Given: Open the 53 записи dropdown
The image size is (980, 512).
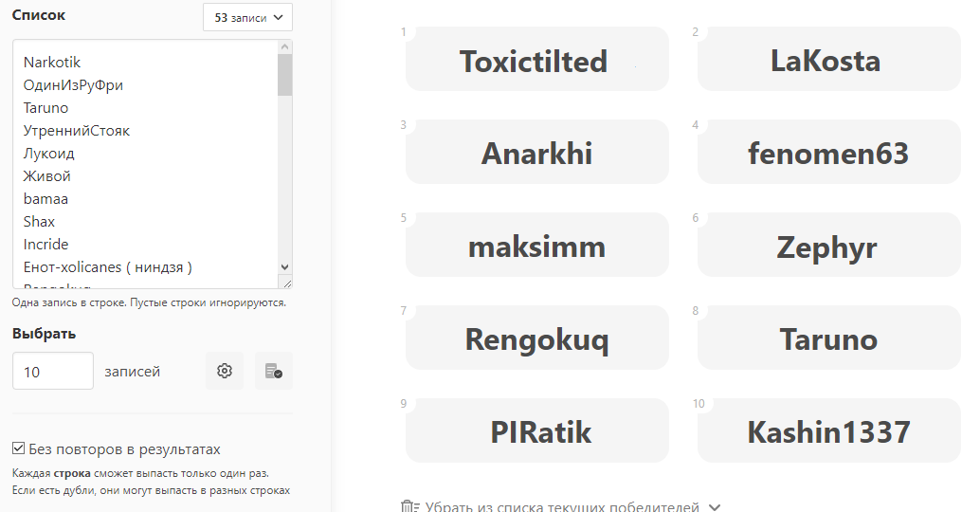Looking at the screenshot, I should click(x=247, y=17).
